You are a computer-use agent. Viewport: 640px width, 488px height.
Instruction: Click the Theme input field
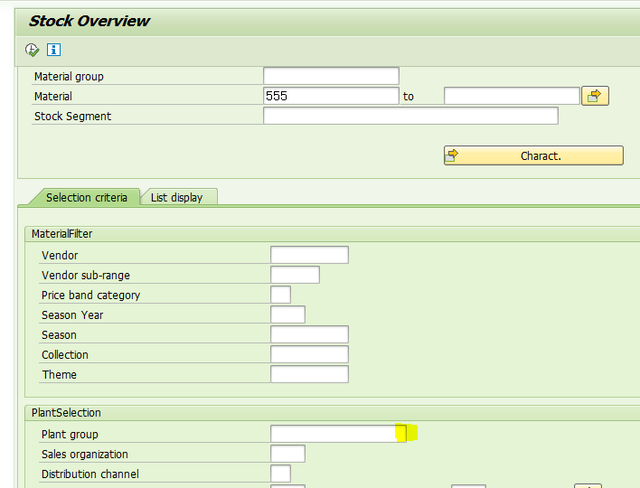309,374
